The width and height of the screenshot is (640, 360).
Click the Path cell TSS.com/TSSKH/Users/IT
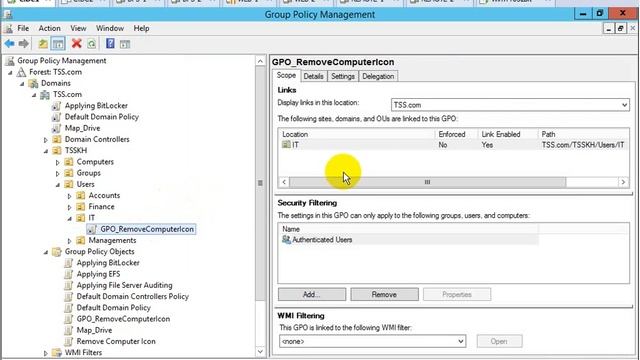click(x=582, y=145)
